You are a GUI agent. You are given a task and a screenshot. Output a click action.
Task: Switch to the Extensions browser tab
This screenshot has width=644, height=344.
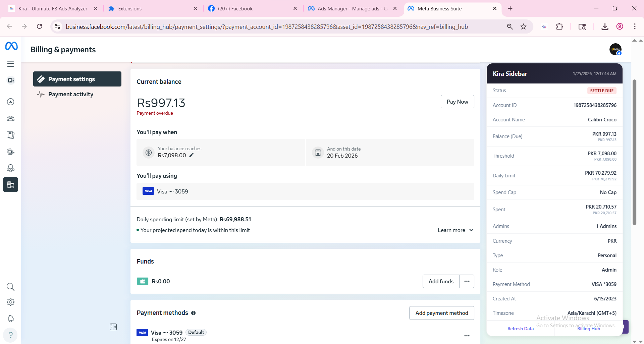coord(152,8)
